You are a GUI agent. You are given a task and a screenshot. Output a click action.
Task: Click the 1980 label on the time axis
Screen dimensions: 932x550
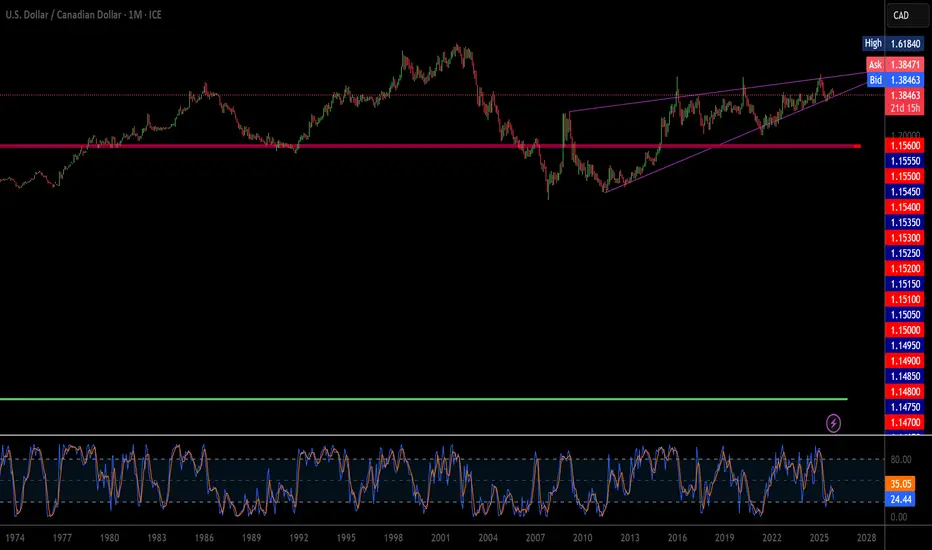[x=109, y=538]
